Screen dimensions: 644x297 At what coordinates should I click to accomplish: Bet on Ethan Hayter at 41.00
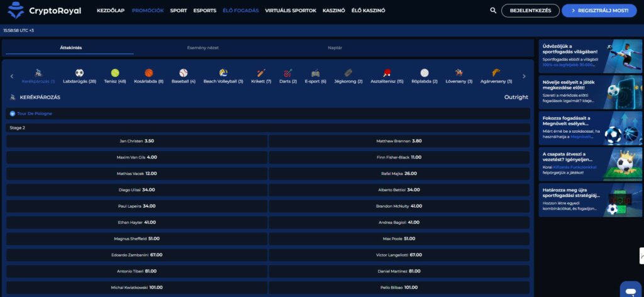[x=136, y=222]
